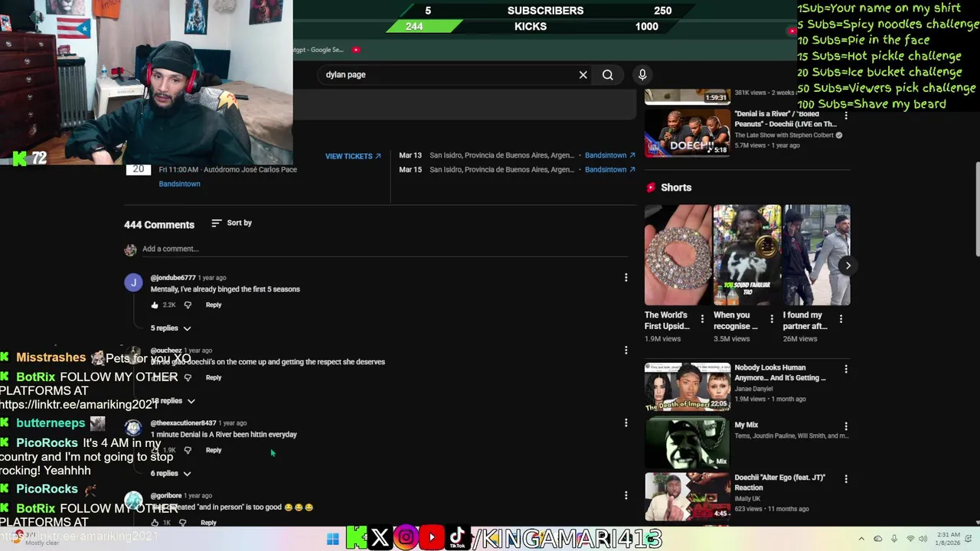Open @theexacutioner8437 user avatar

[x=133, y=428]
